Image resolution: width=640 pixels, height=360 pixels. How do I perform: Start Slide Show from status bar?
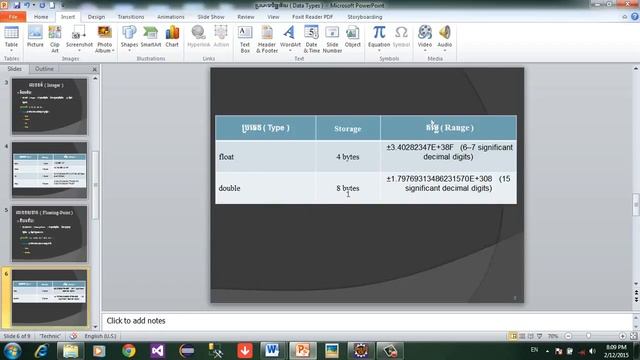540,336
